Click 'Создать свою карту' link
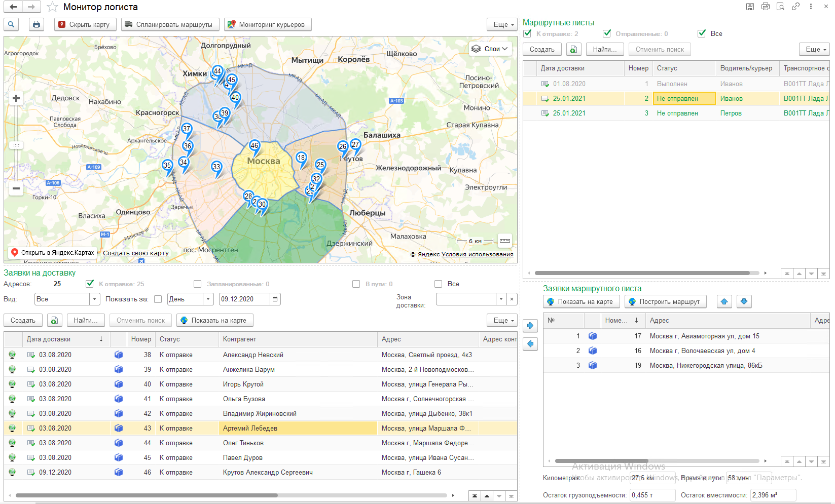The image size is (835, 504). coord(136,253)
